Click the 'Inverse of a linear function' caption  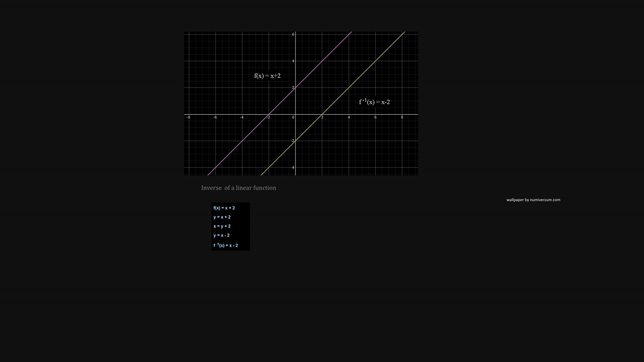tap(239, 188)
